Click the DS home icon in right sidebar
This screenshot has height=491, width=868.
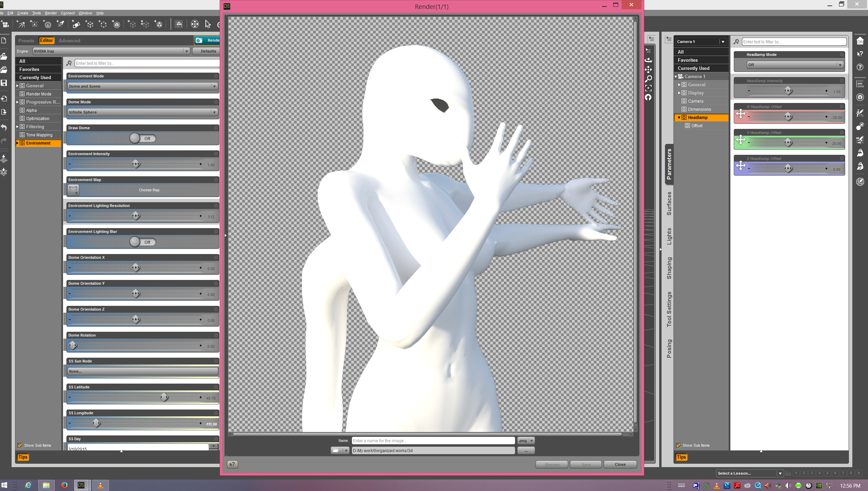[860, 41]
